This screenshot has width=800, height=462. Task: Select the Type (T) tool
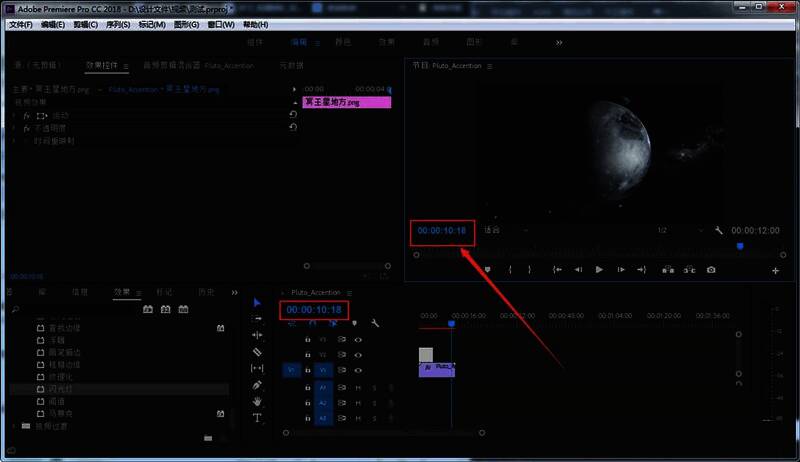[x=257, y=418]
